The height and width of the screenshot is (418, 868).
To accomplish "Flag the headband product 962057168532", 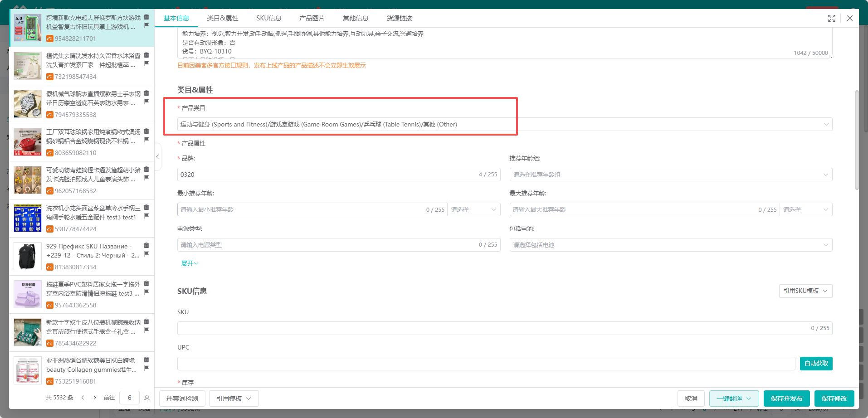I will [146, 178].
